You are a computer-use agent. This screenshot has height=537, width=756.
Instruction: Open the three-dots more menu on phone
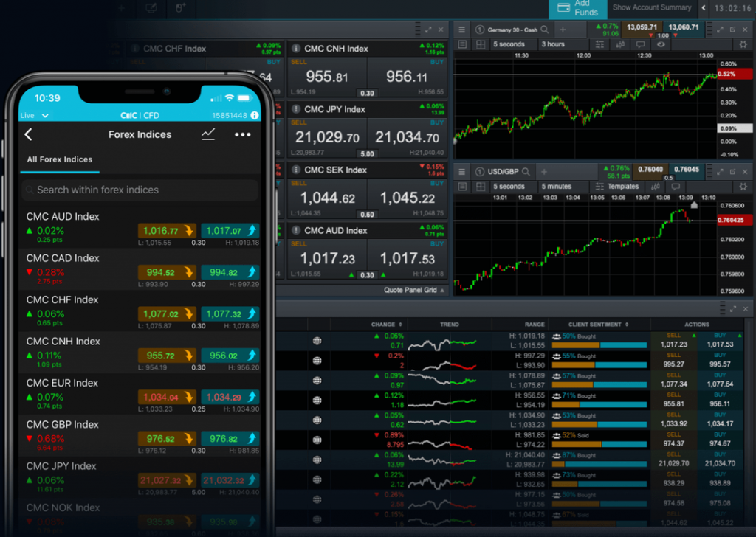click(242, 134)
